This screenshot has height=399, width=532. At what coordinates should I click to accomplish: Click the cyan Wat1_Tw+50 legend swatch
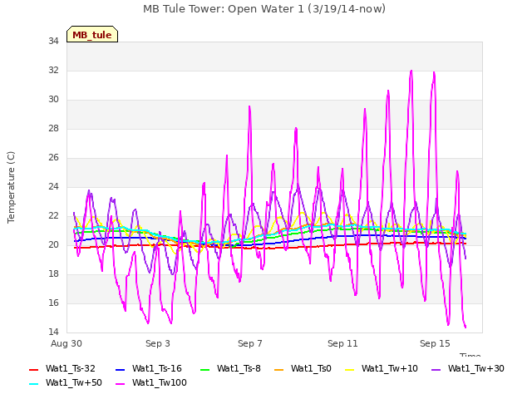click(x=33, y=384)
